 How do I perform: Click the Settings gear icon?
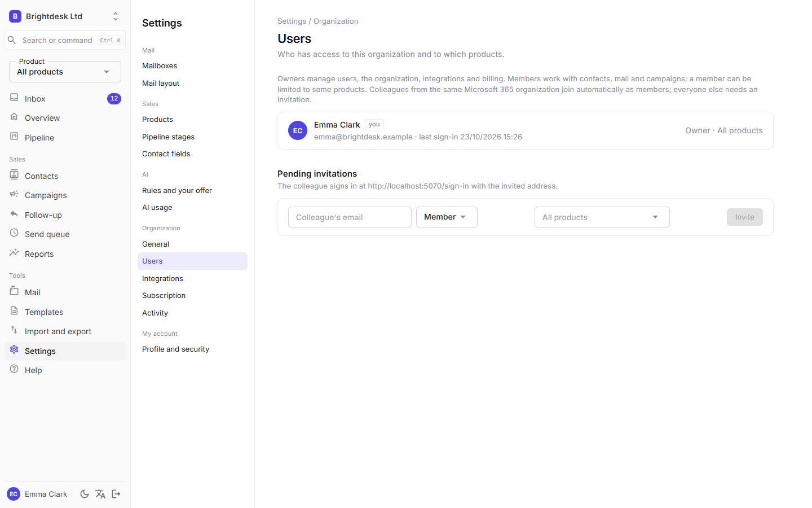tap(14, 350)
